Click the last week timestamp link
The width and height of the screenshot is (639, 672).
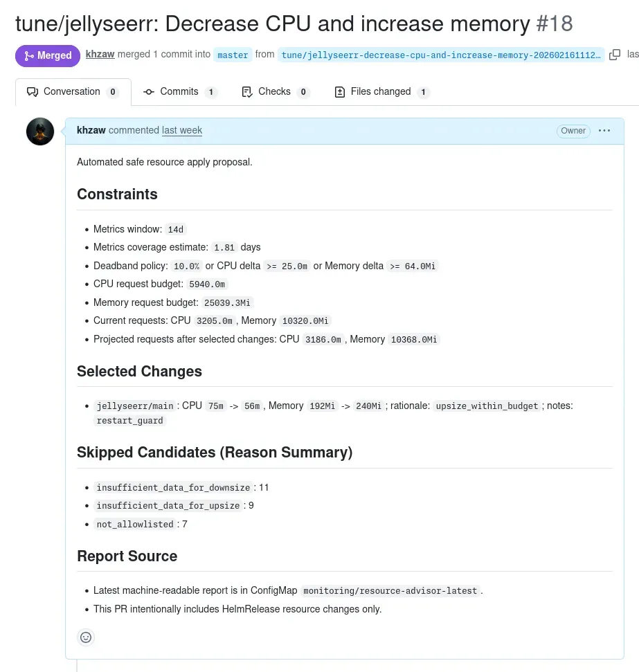[182, 130]
